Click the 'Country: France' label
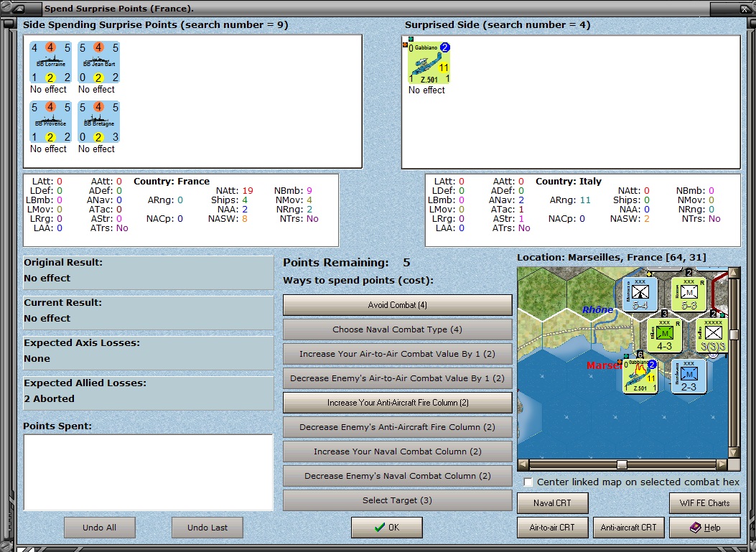 [x=172, y=182]
